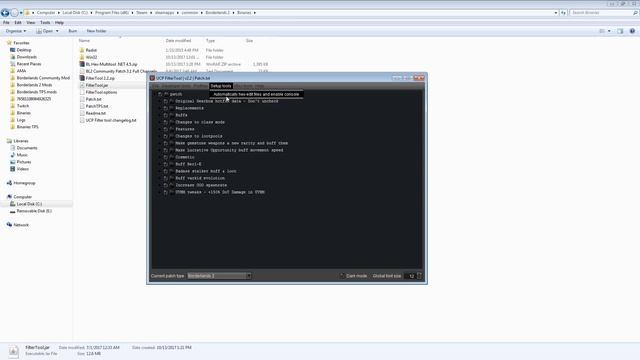The image size is (640, 360).
Task: Adjust the Global font size spinner arrows
Action: pos(419,276)
